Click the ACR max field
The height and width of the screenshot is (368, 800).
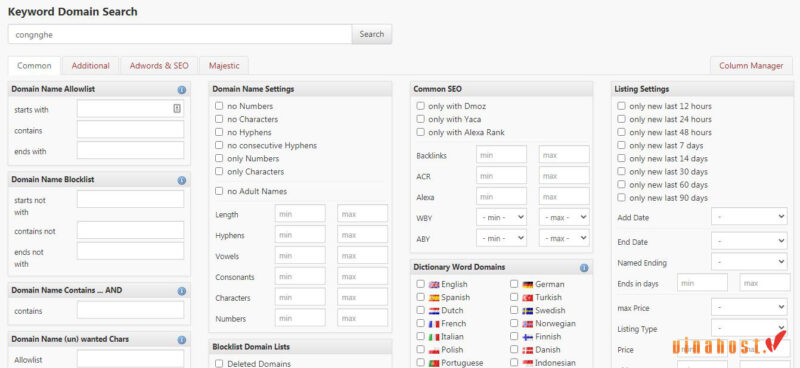[x=564, y=176]
